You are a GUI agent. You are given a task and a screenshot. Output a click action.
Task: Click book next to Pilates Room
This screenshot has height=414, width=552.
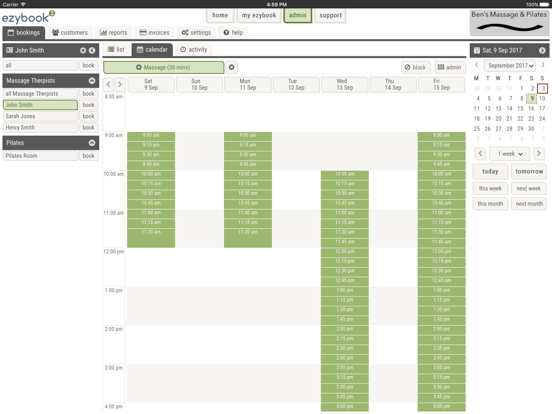tap(88, 156)
